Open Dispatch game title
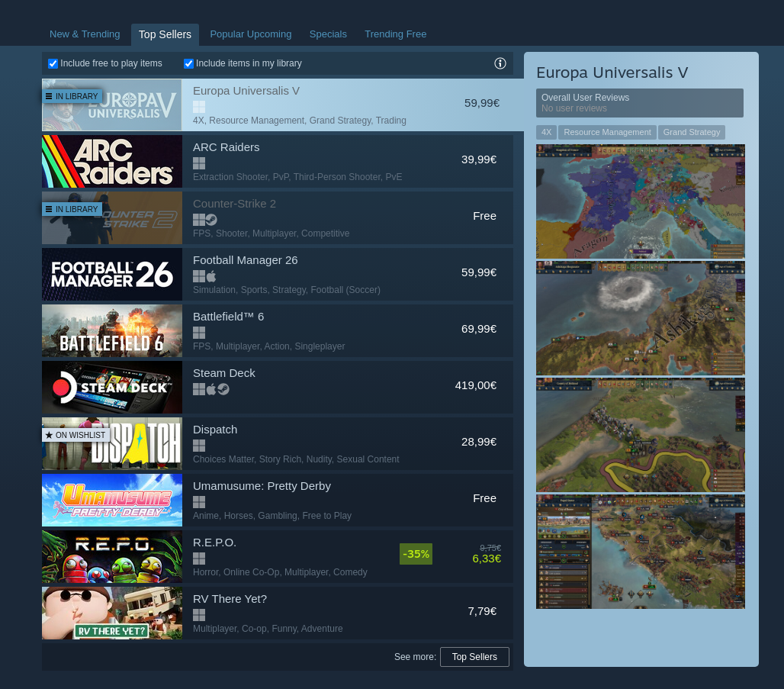 click(215, 430)
